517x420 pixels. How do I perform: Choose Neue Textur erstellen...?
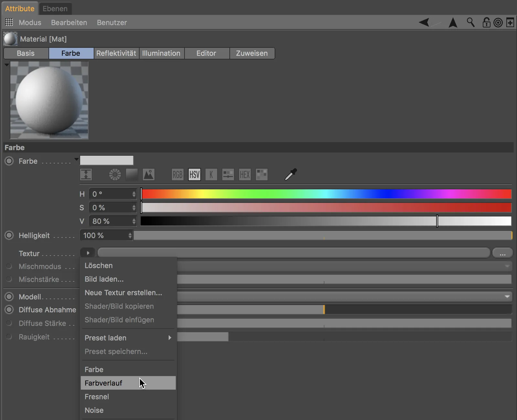pyautogui.click(x=128, y=293)
